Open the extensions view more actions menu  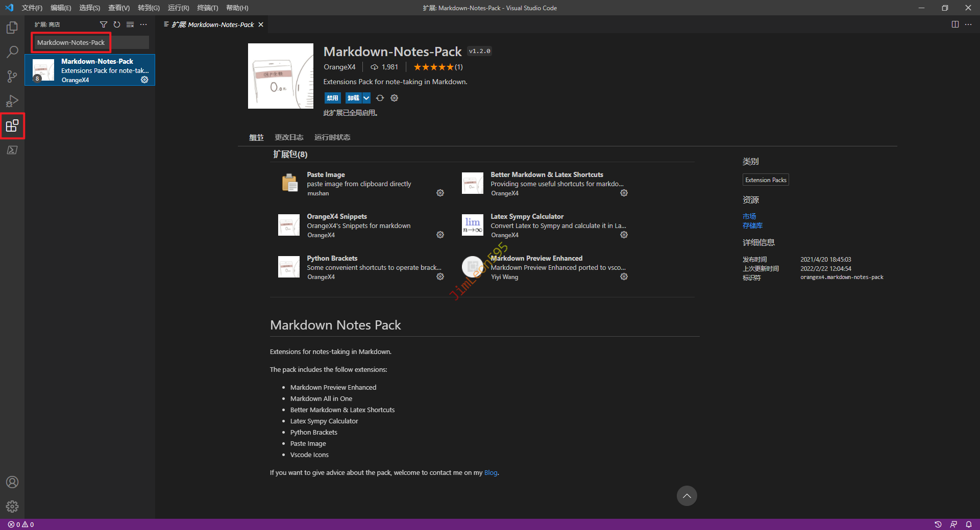143,24
